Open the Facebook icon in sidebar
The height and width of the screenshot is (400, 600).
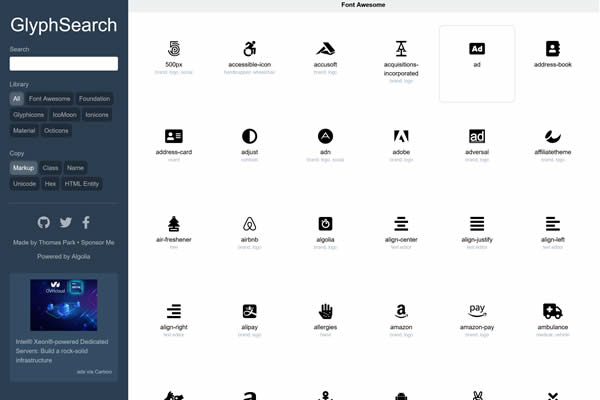86,222
